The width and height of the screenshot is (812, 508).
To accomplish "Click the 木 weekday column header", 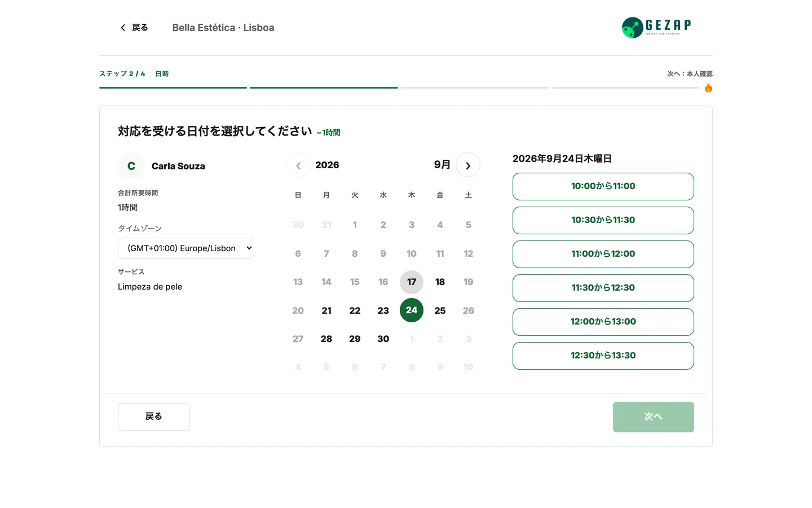I will 412,195.
